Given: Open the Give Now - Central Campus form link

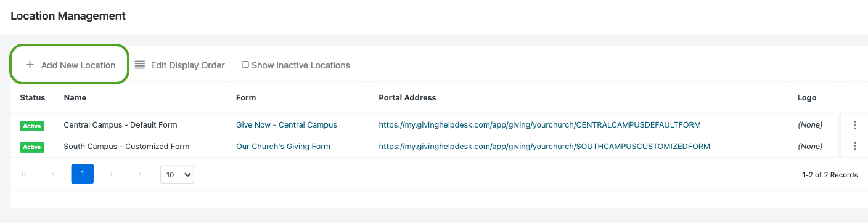Looking at the screenshot, I should pos(287,125).
